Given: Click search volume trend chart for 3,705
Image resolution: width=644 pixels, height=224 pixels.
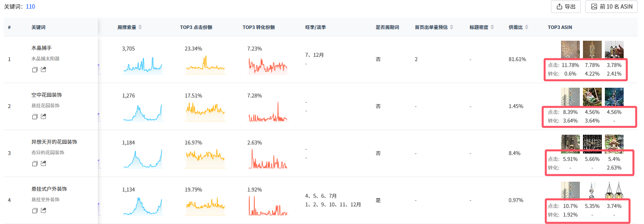Looking at the screenshot, I should (x=143, y=65).
